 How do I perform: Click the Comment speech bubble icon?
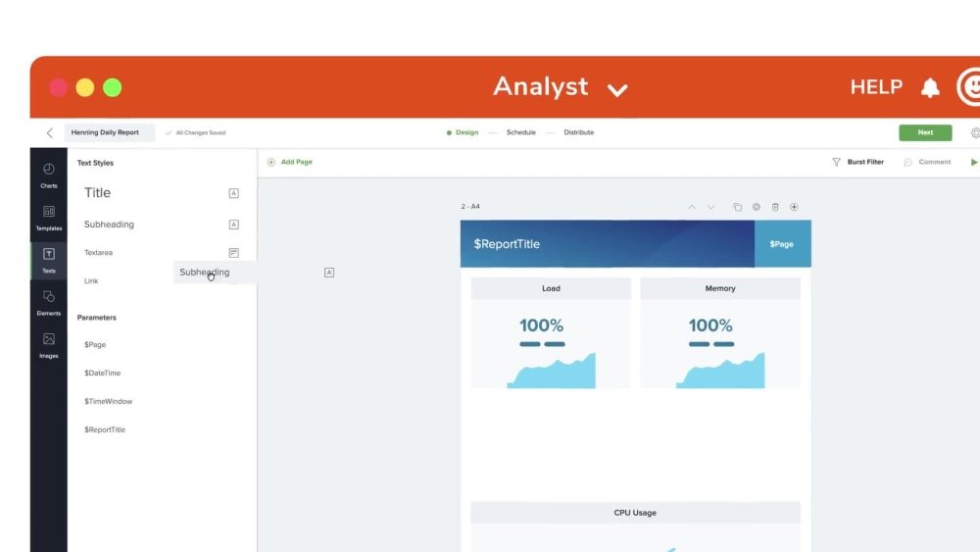coord(908,162)
